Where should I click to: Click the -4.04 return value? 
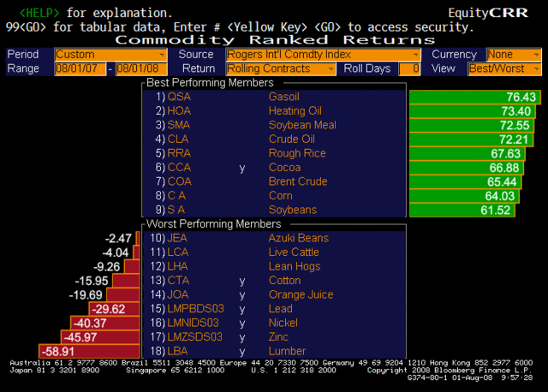pos(116,253)
